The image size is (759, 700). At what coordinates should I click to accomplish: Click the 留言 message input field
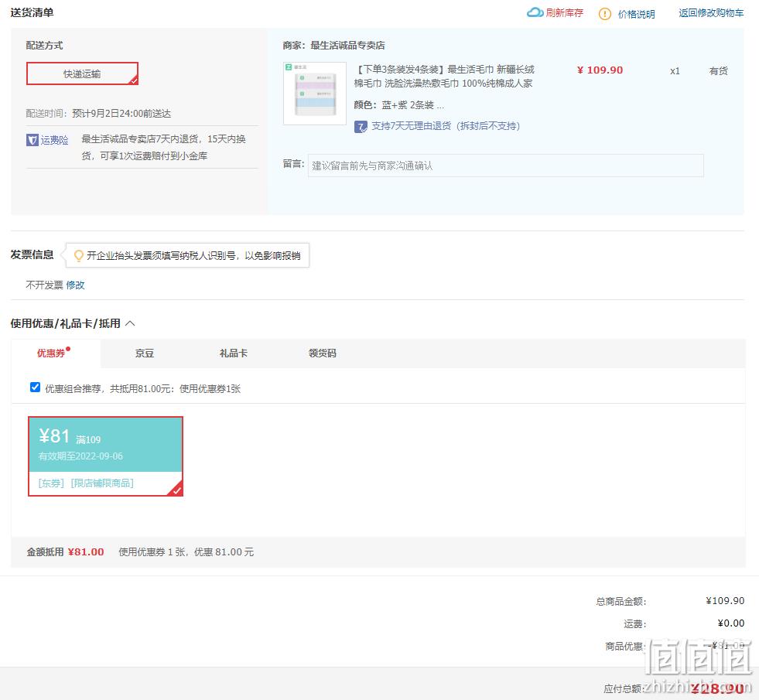[506, 166]
